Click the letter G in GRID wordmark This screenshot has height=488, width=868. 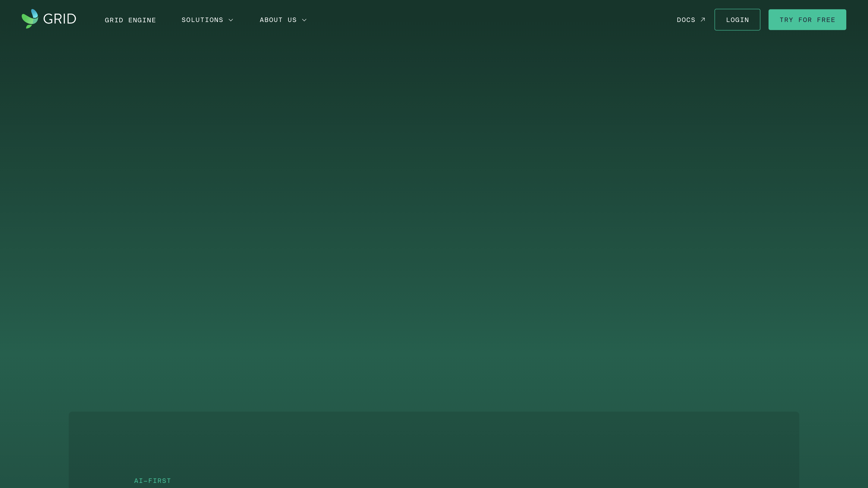(x=48, y=19)
